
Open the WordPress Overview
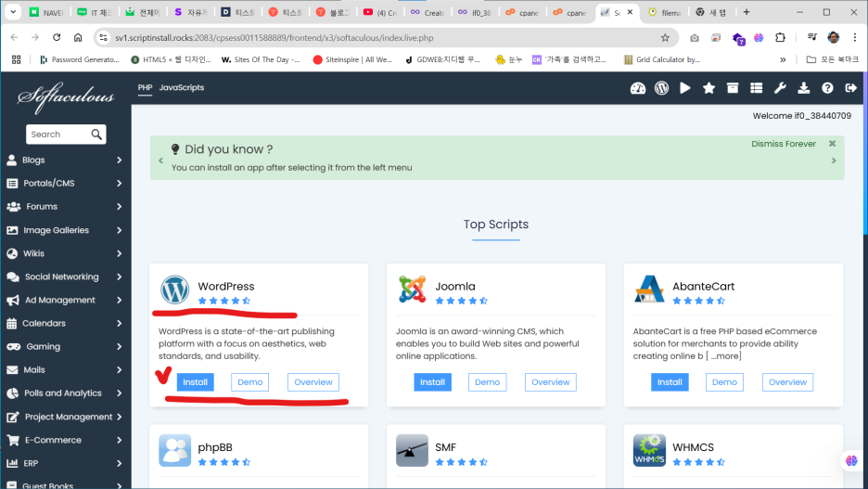click(x=313, y=382)
